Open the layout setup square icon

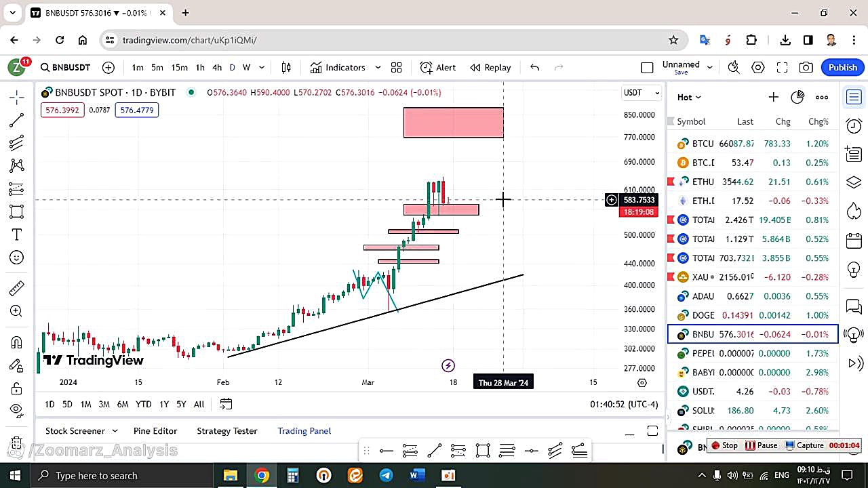click(x=647, y=67)
